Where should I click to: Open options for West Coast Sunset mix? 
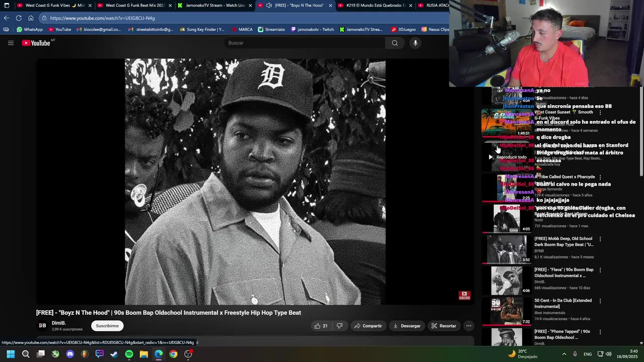600,113
